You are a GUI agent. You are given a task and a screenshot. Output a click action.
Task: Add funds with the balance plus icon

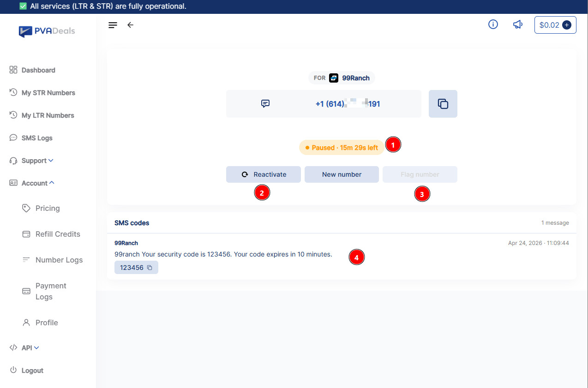[x=567, y=25]
